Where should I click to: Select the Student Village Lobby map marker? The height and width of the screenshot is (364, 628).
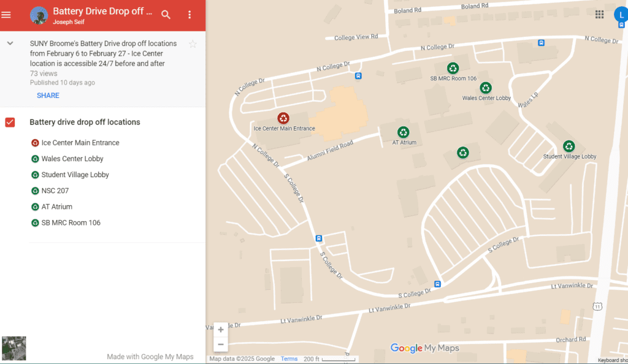pyautogui.click(x=569, y=146)
